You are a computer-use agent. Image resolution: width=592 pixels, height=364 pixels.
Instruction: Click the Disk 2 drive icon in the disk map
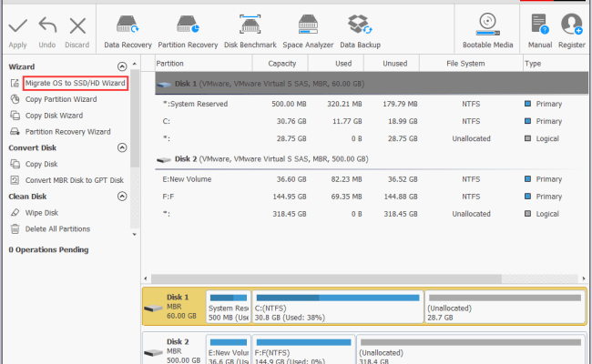coord(153,353)
